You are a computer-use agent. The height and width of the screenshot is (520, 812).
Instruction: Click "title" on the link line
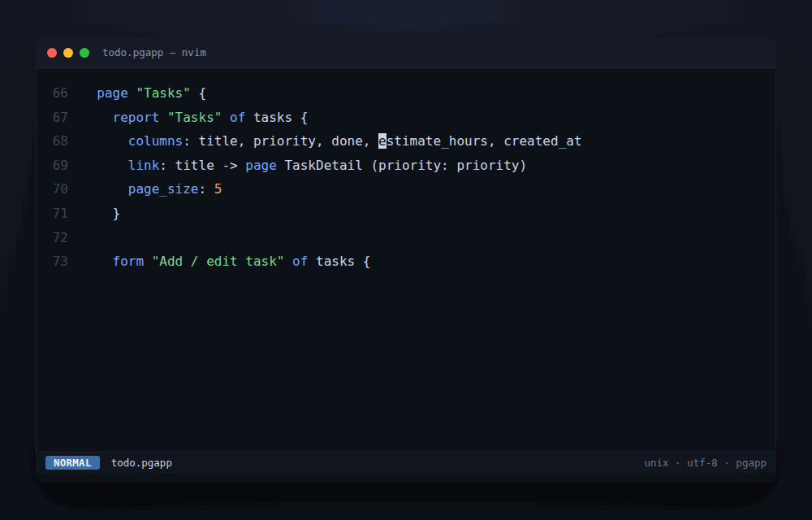point(194,165)
